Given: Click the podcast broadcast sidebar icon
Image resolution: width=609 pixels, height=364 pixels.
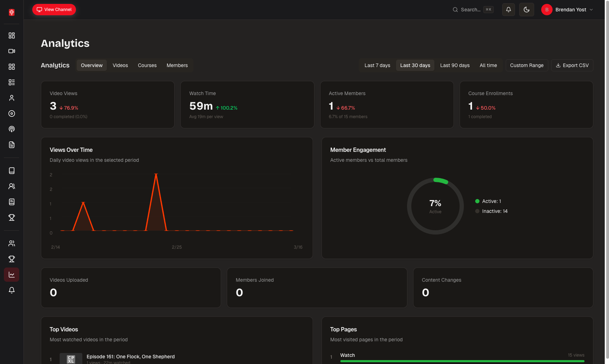Looking at the screenshot, I should tap(12, 129).
